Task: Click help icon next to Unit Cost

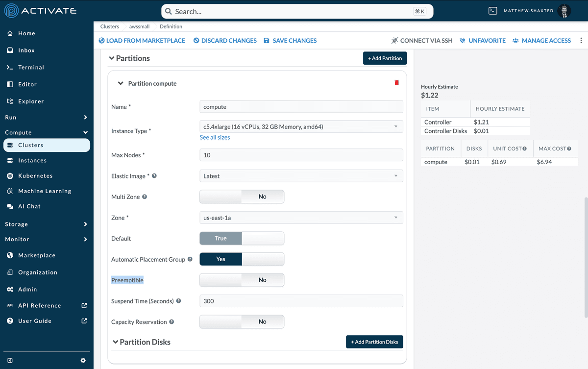Action: pos(524,148)
